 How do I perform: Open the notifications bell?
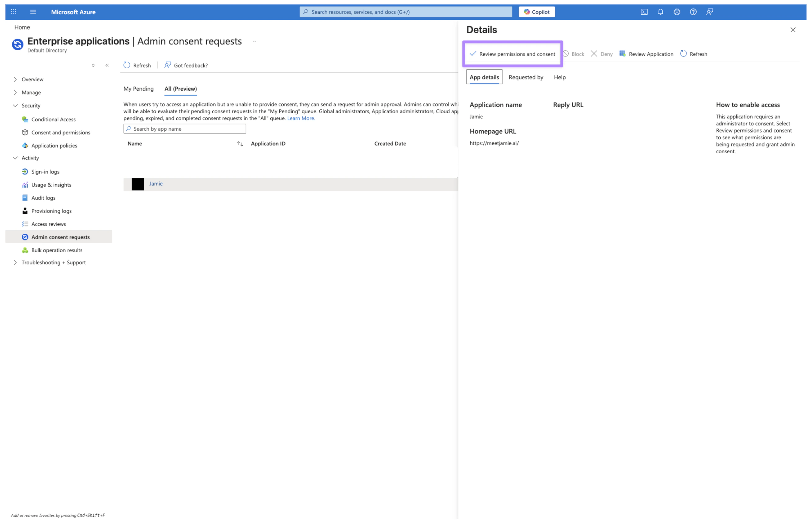coord(660,12)
